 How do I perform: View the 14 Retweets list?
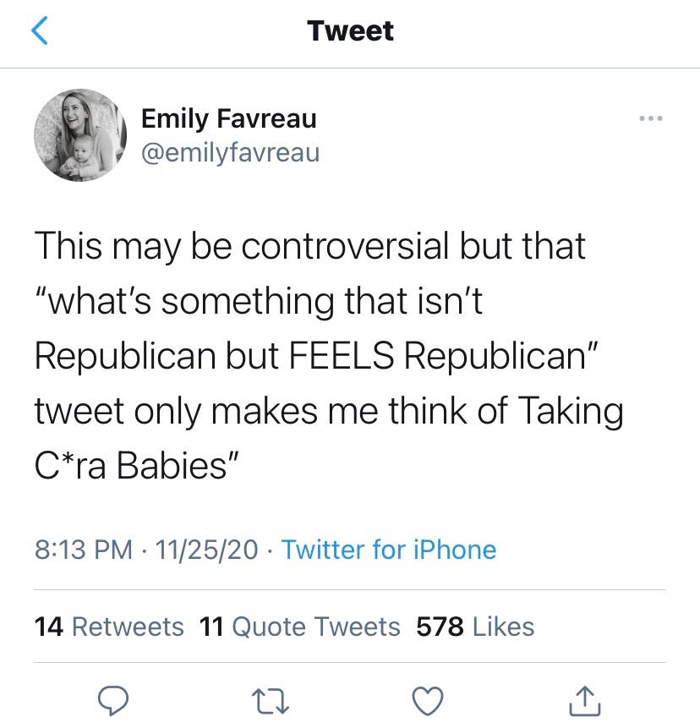point(109,627)
